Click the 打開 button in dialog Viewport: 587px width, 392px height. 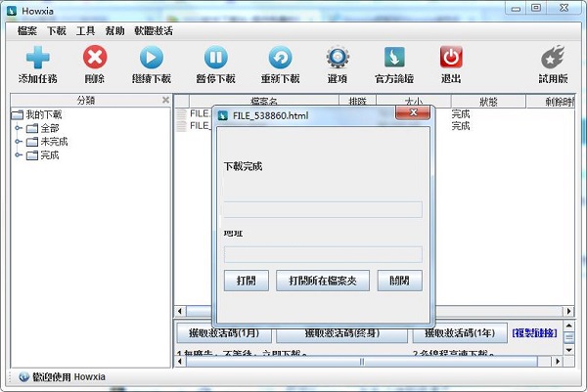tap(247, 281)
